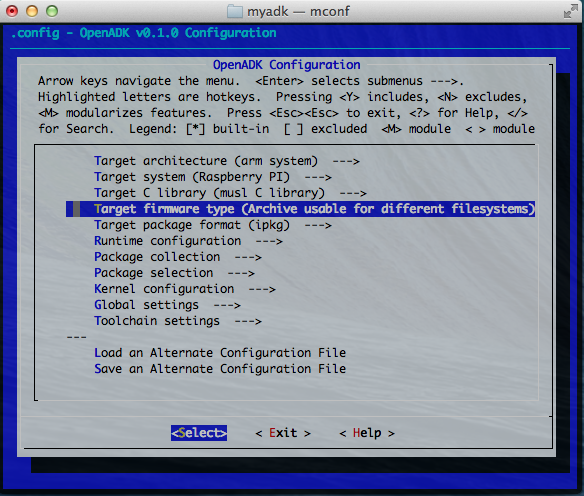Choose Load an Alternate Configuration File

(x=220, y=353)
